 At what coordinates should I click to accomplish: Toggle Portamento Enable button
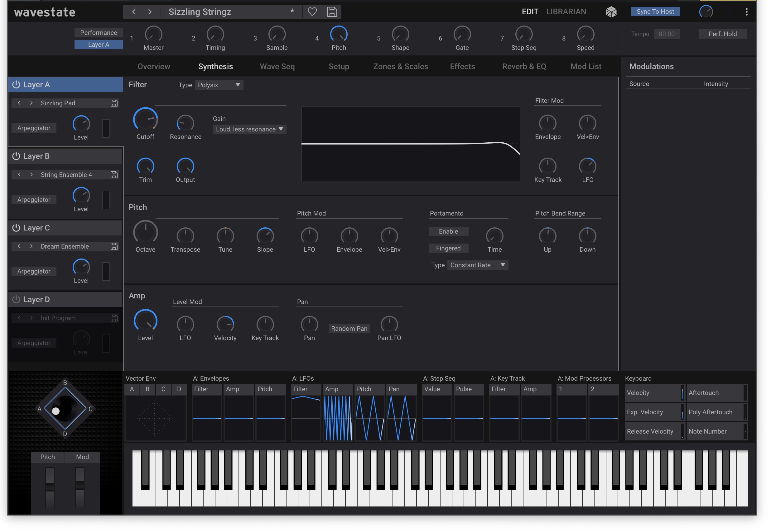448,231
